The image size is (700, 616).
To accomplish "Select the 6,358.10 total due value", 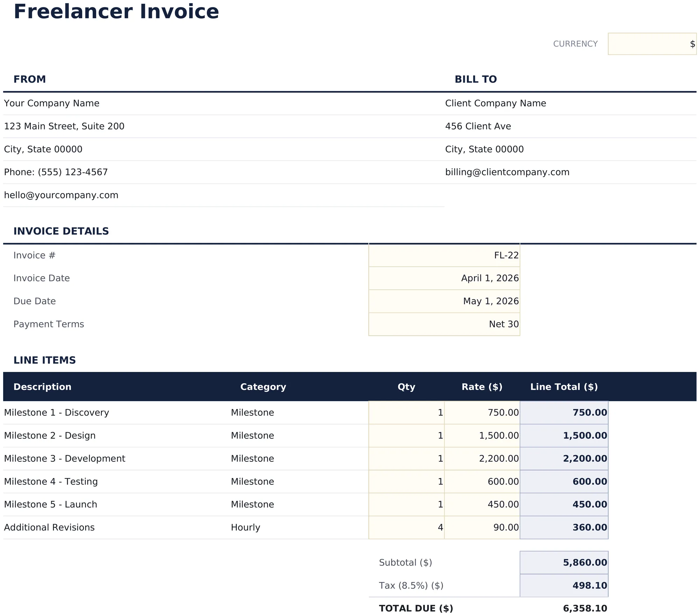I will [x=564, y=608].
